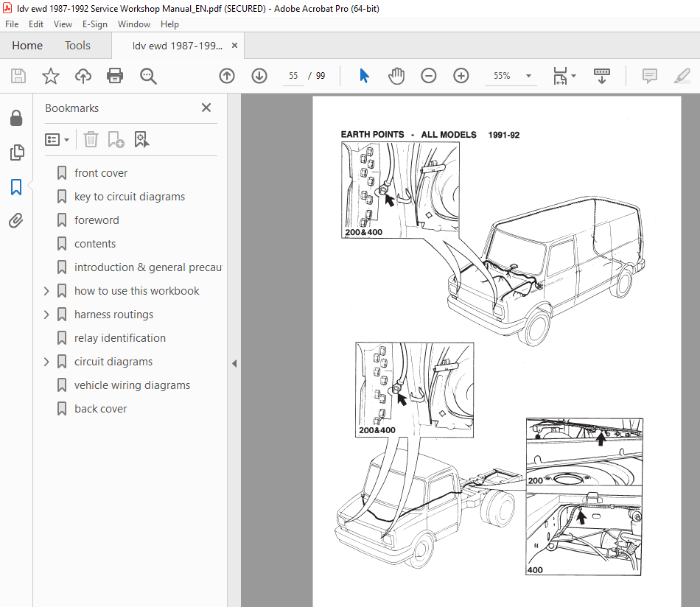Open the View menu
This screenshot has width=700, height=607.
[63, 24]
